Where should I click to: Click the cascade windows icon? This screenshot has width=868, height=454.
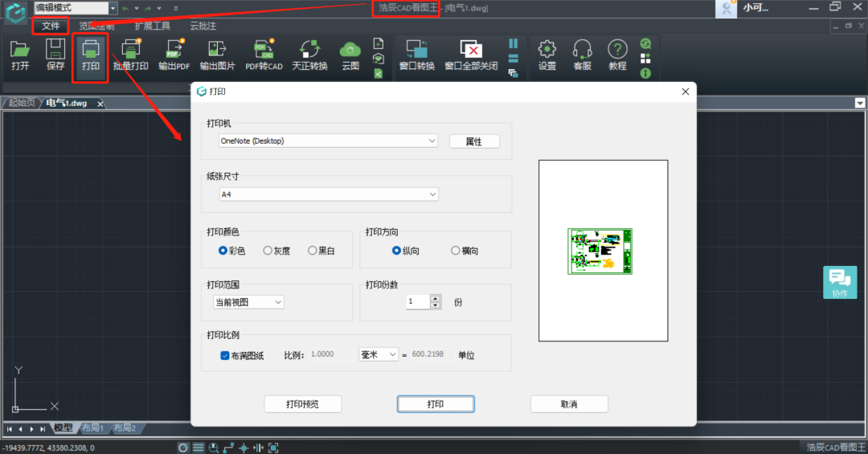513,73
